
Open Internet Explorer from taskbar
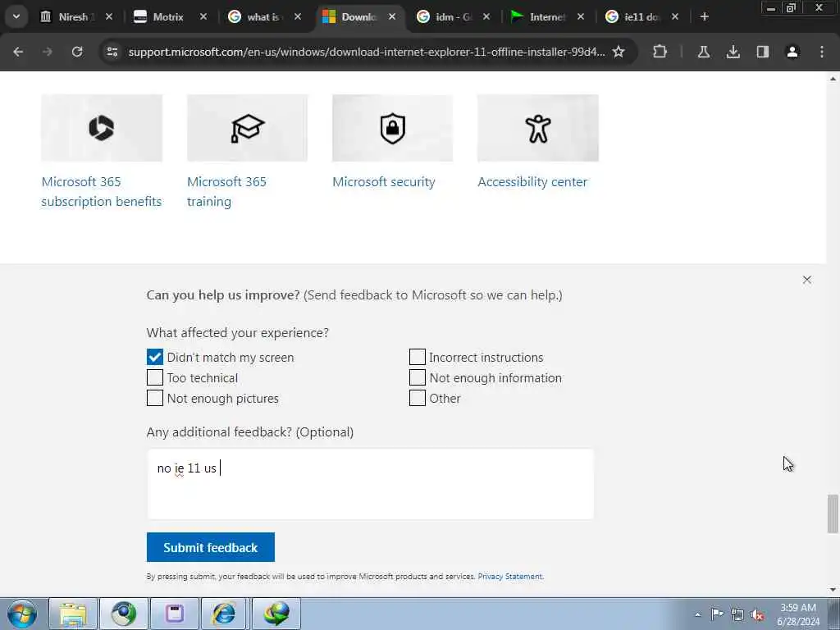coord(225,614)
